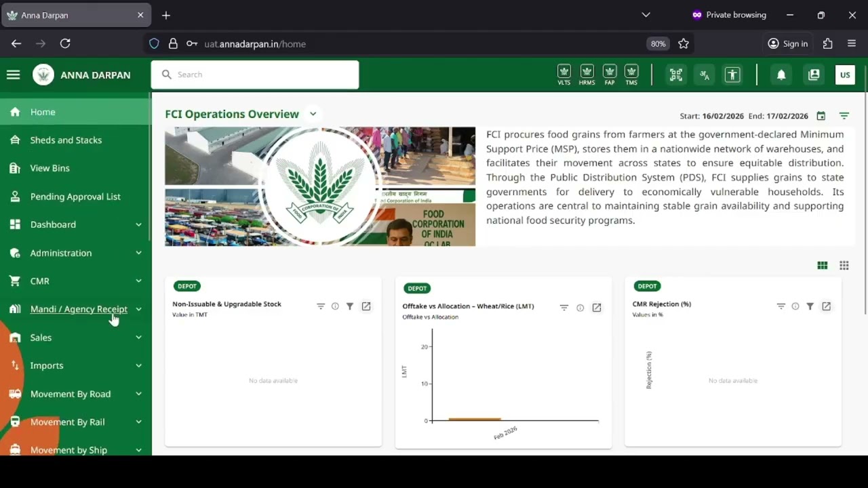868x488 pixels.
Task: Focus the Anna Darpan search field
Action: tap(255, 75)
